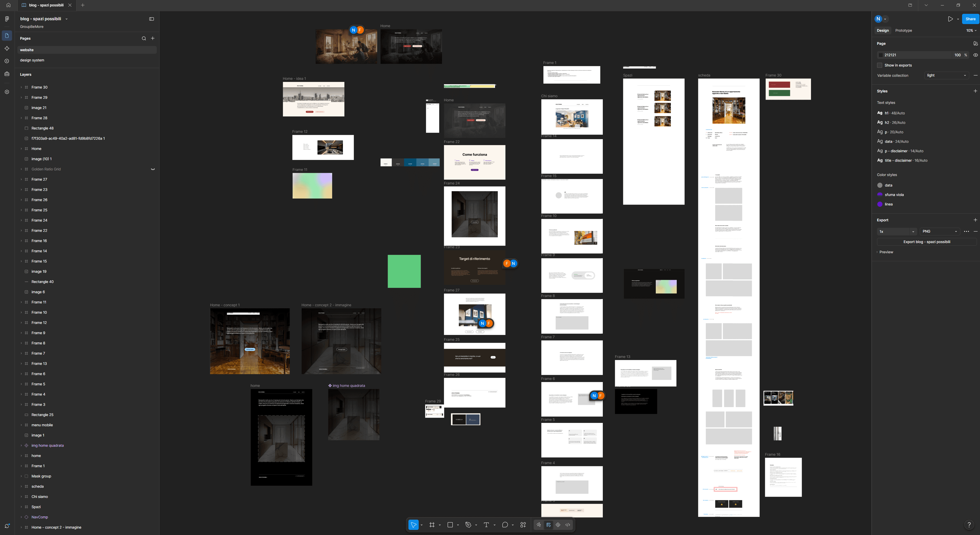Open Variable collection light dropdown
This screenshot has width=980, height=535.
point(946,75)
